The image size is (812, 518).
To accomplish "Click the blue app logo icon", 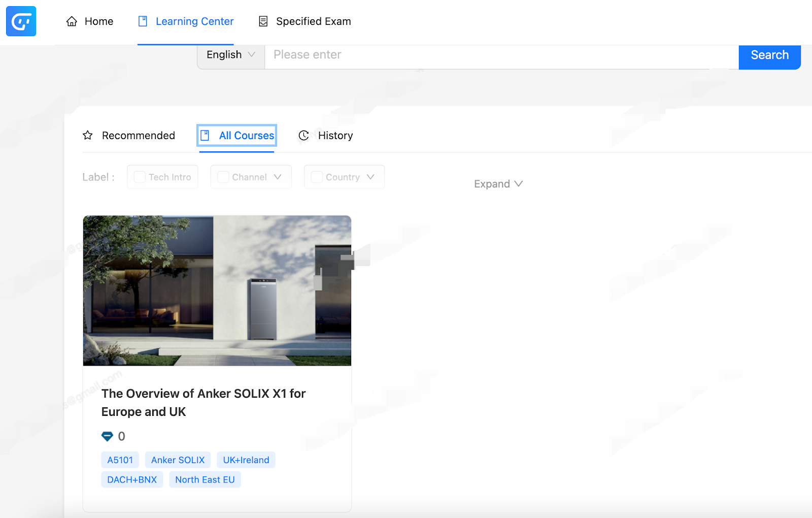I will [21, 21].
